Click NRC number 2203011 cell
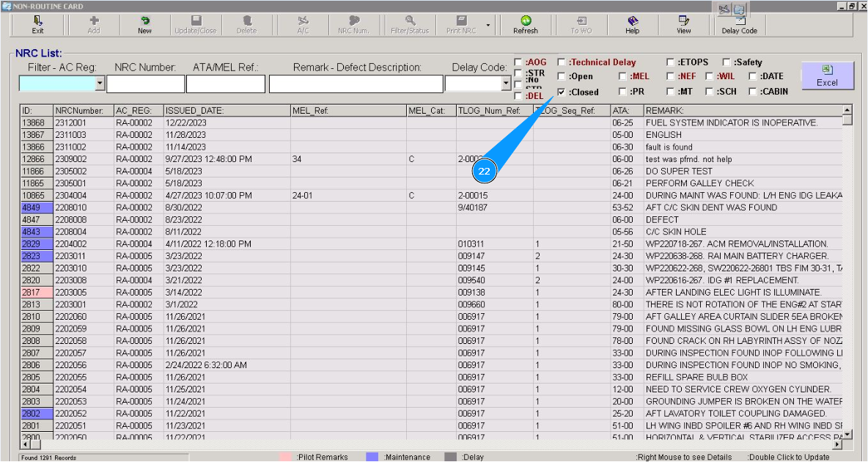 (84, 257)
